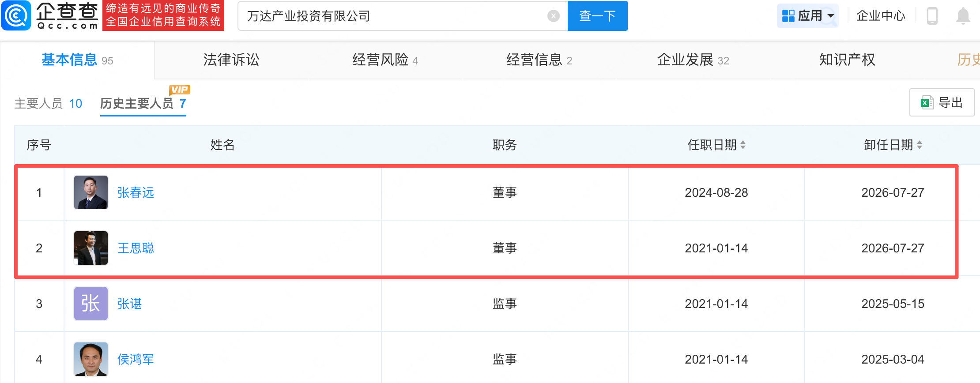Click 监事 in 张谌 row

[x=505, y=304]
